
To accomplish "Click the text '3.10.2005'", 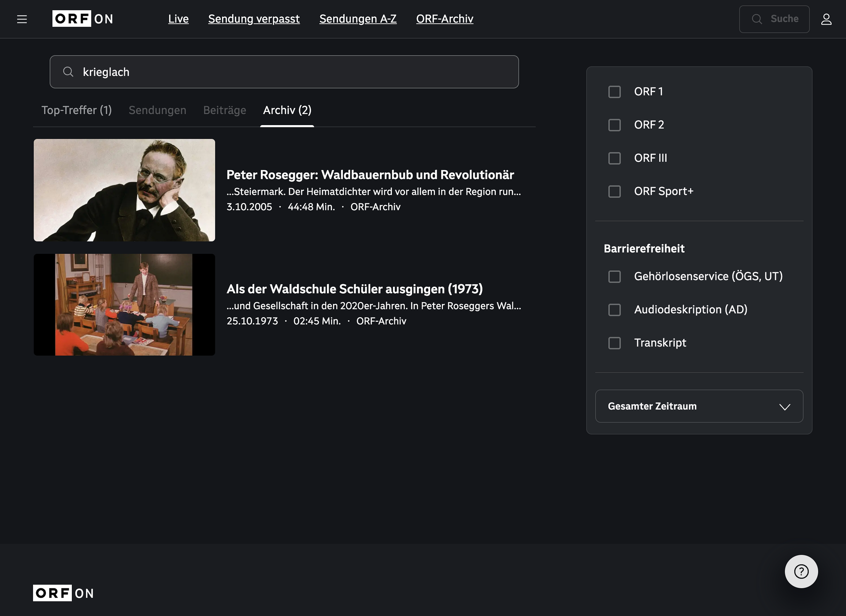I will (x=249, y=207).
